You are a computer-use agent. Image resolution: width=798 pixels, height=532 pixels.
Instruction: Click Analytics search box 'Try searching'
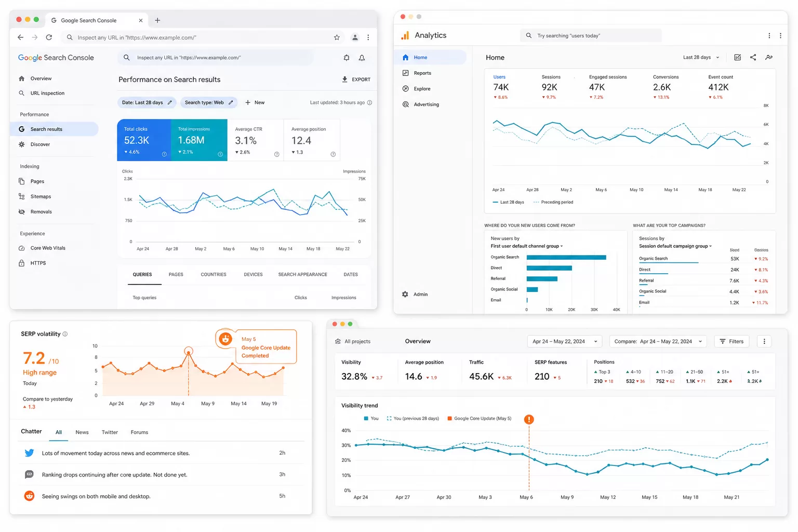(591, 36)
